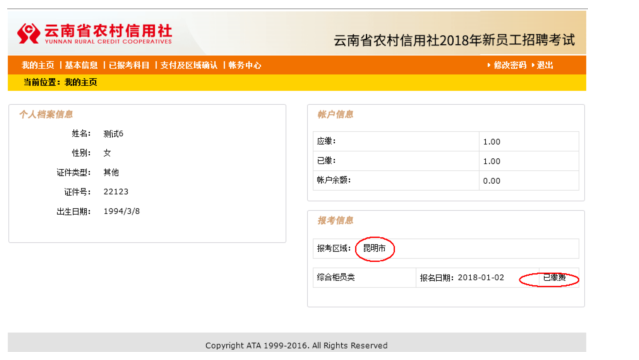Open the 支付及区域确认 menu item
Viewport: 639px width, 360px height.
pyautogui.click(x=189, y=65)
